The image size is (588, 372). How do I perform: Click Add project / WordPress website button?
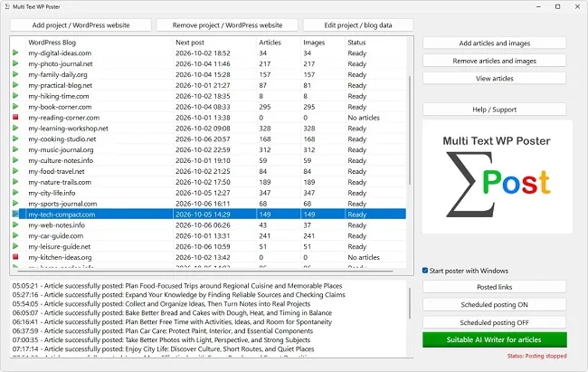tap(81, 25)
